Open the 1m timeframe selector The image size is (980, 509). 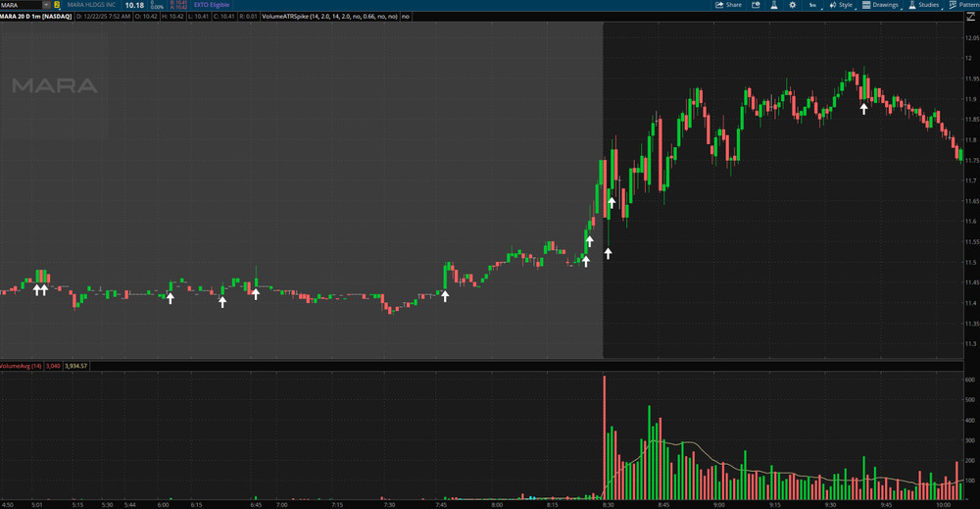tap(813, 5)
